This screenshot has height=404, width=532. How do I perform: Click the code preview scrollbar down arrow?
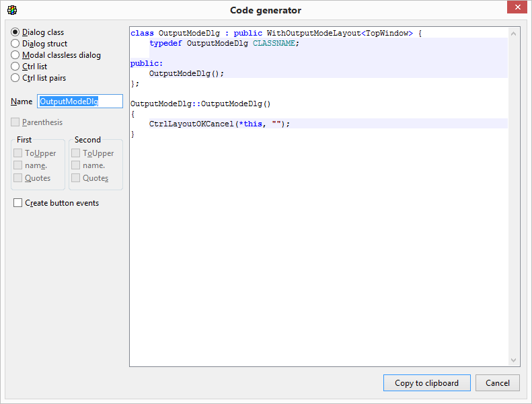514,360
